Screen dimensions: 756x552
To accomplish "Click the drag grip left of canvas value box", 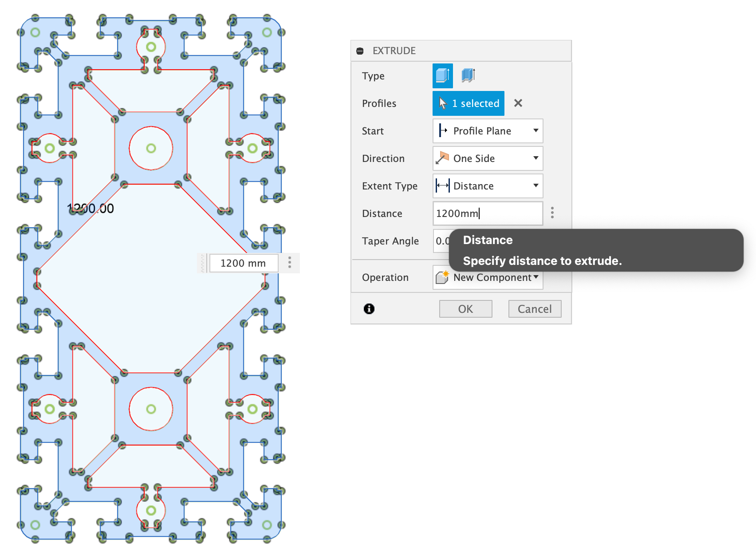I will (203, 263).
